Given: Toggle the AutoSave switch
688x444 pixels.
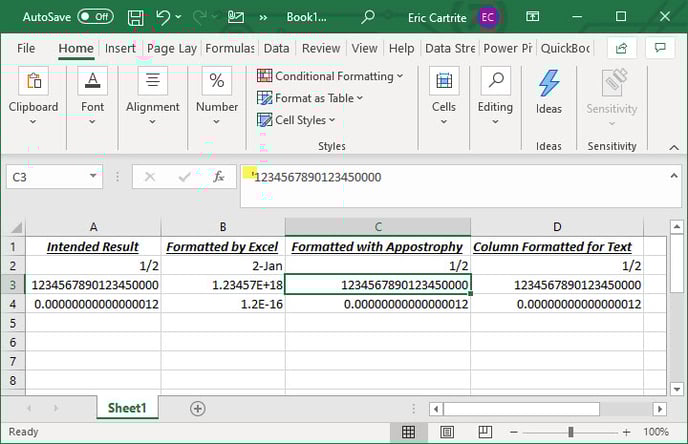Looking at the screenshot, I should 95,17.
